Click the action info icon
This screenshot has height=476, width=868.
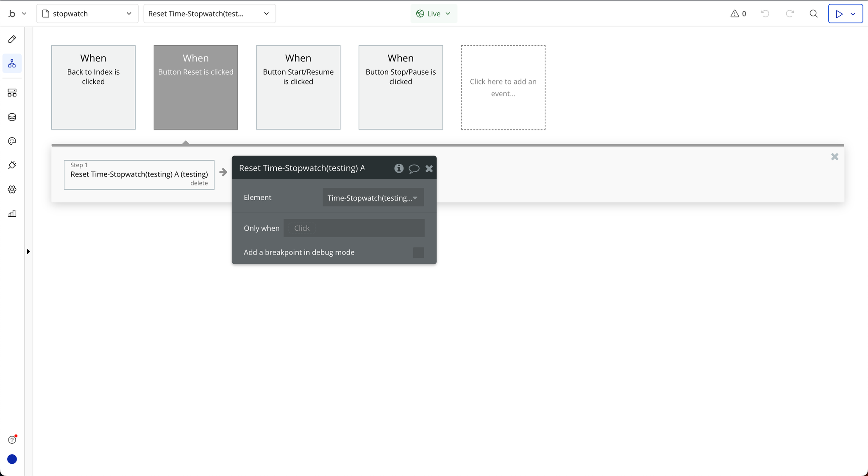(398, 168)
